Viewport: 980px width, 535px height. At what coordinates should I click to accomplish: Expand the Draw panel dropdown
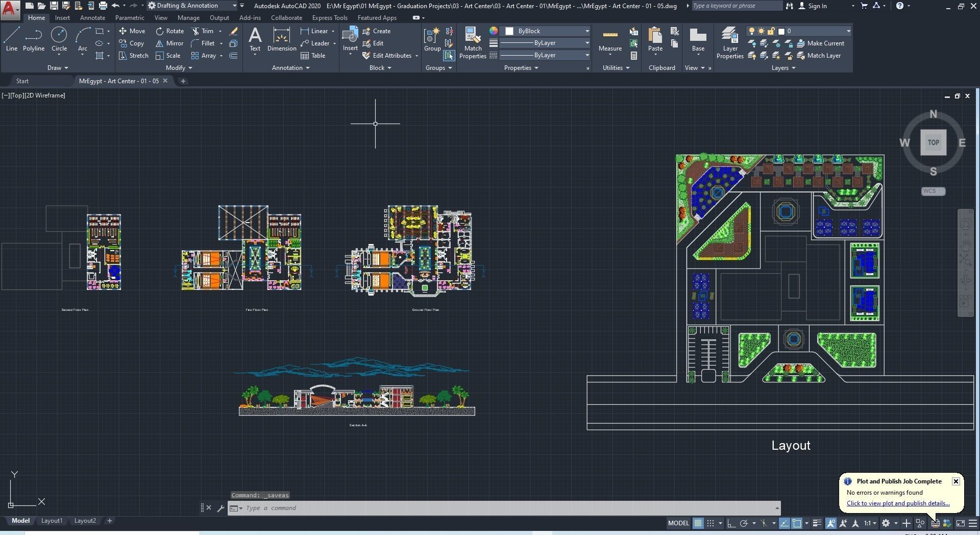pyautogui.click(x=58, y=68)
